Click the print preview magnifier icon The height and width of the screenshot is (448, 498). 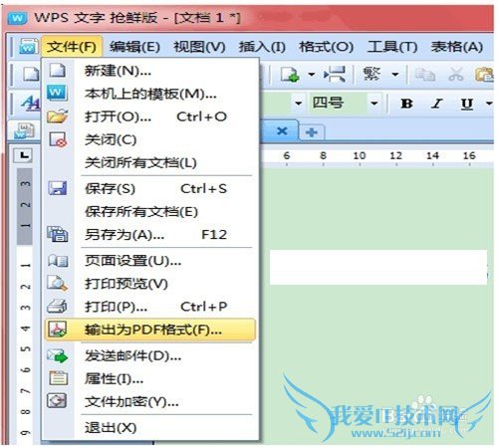[58, 283]
